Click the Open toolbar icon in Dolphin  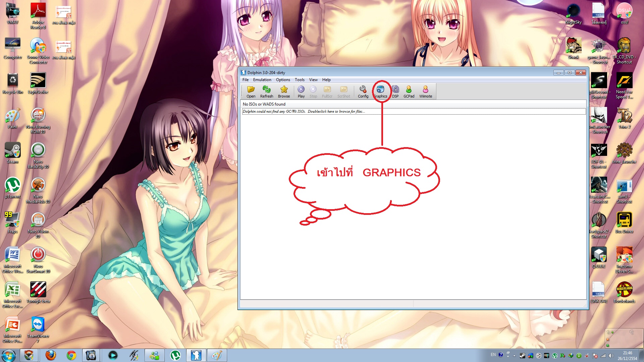coord(251,91)
